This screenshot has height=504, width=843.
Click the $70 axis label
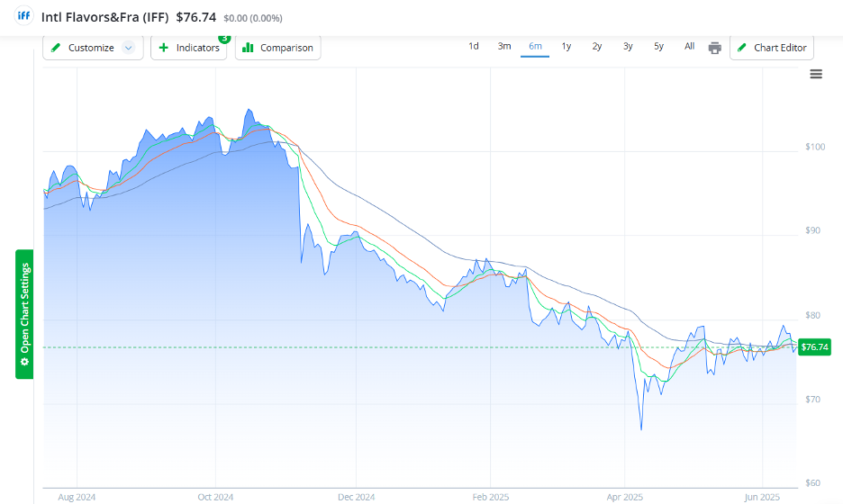coord(813,400)
